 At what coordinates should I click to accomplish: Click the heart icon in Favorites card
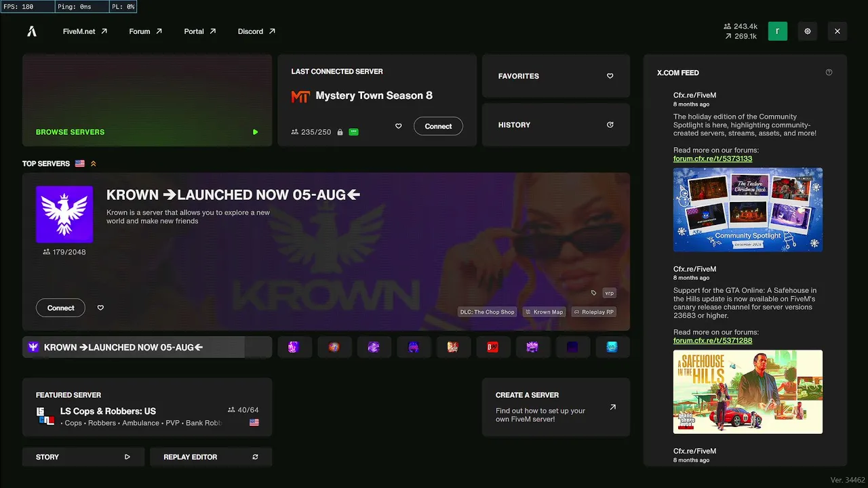point(610,76)
